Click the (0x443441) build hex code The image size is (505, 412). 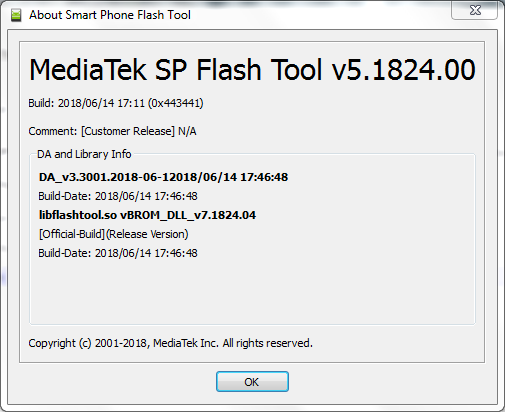tap(176, 103)
